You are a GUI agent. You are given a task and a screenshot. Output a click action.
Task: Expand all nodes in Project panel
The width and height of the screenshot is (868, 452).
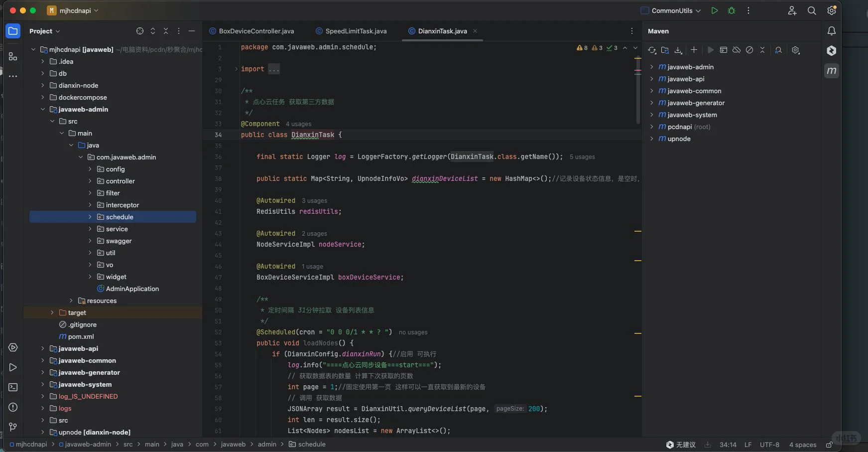(x=153, y=31)
